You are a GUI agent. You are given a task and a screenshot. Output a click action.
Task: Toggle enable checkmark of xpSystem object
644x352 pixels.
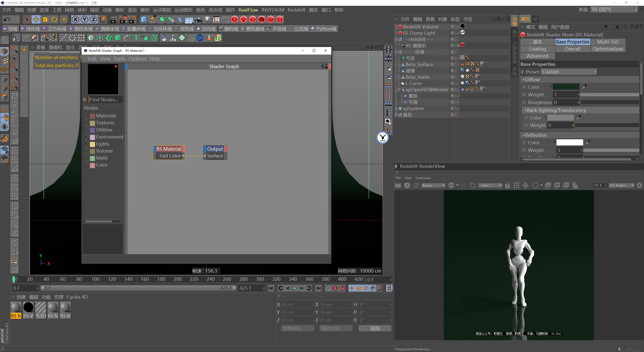(458, 109)
